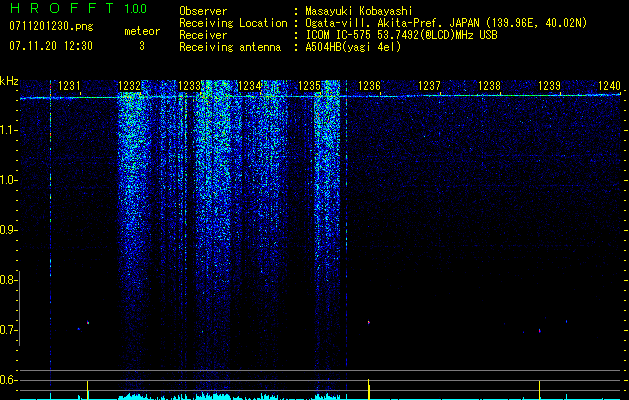Click the 0.7 kHz axis label
Viewport: 629px width, 400px height.
click(x=8, y=330)
